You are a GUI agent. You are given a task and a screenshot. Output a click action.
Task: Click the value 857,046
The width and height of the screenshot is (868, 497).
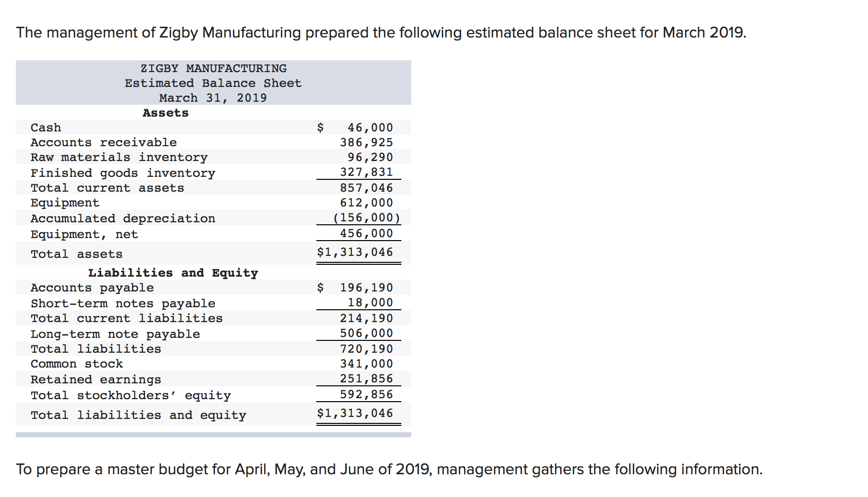pos(366,188)
